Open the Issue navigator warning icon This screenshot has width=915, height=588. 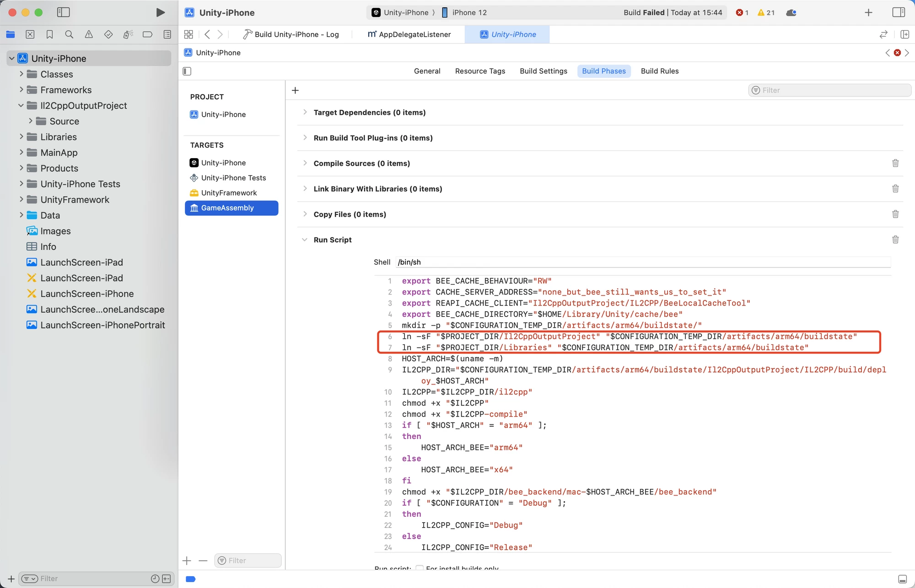click(89, 34)
